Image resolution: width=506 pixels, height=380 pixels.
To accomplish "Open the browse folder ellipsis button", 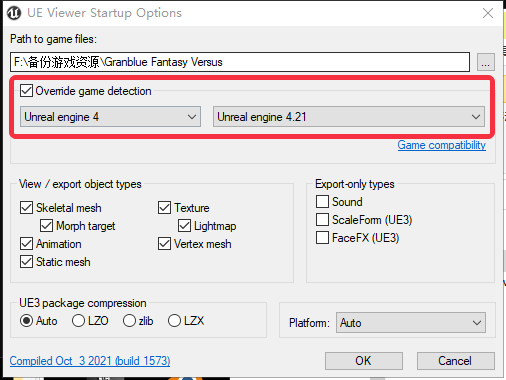I will point(486,62).
